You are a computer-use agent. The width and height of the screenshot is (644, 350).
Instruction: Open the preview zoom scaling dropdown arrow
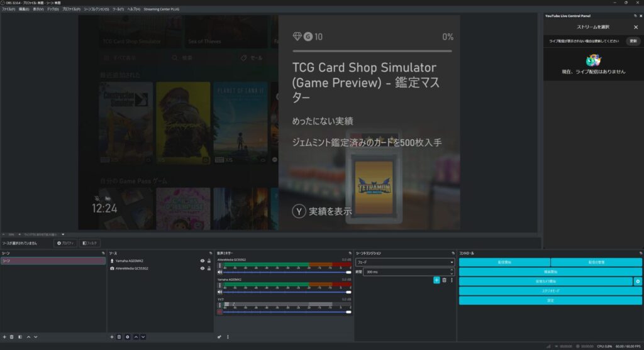click(63, 234)
